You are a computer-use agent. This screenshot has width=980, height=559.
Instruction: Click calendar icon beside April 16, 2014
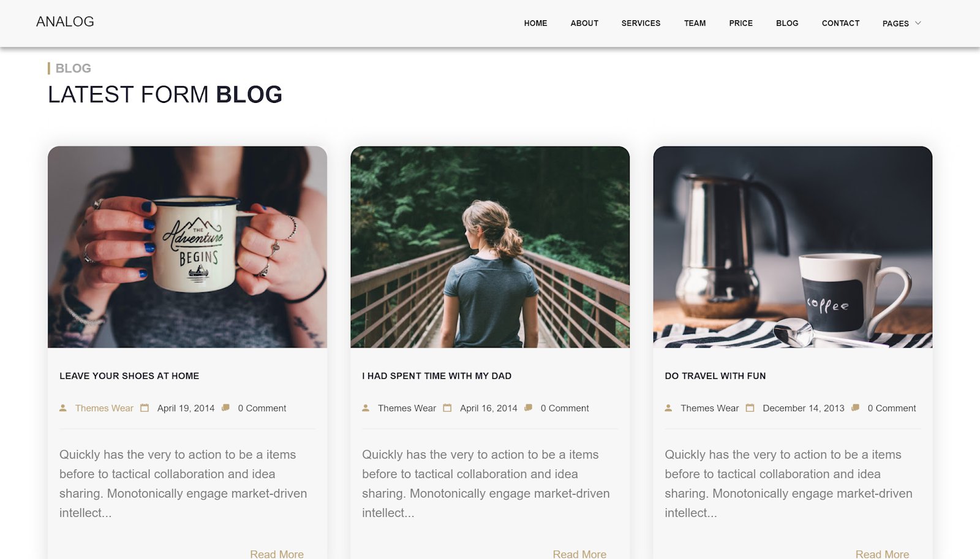(x=447, y=408)
